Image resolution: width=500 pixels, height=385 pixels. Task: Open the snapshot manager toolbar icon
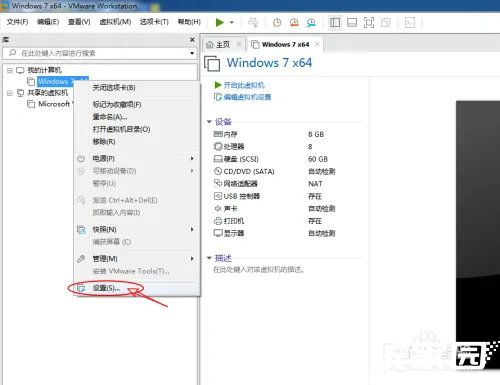click(x=311, y=22)
